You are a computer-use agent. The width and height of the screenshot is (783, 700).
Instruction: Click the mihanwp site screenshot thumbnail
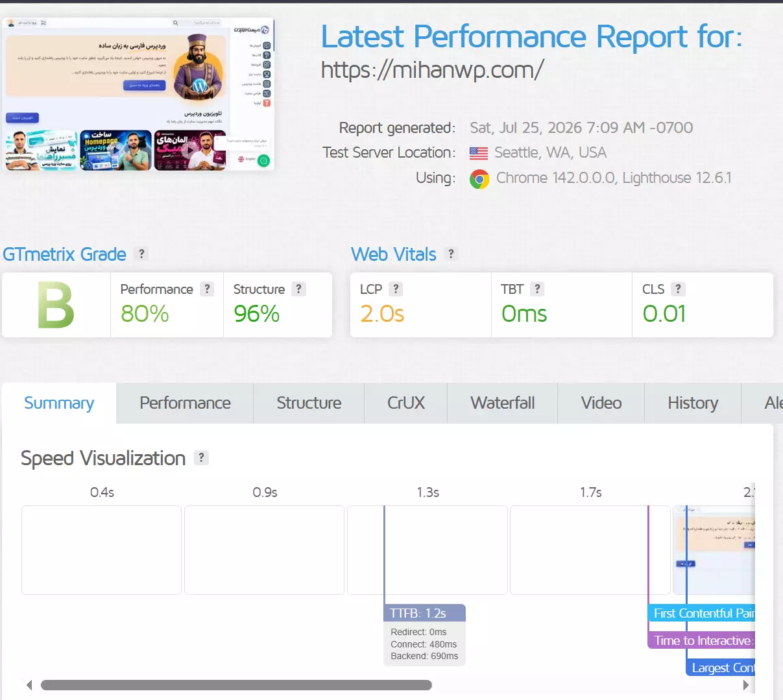click(x=138, y=94)
